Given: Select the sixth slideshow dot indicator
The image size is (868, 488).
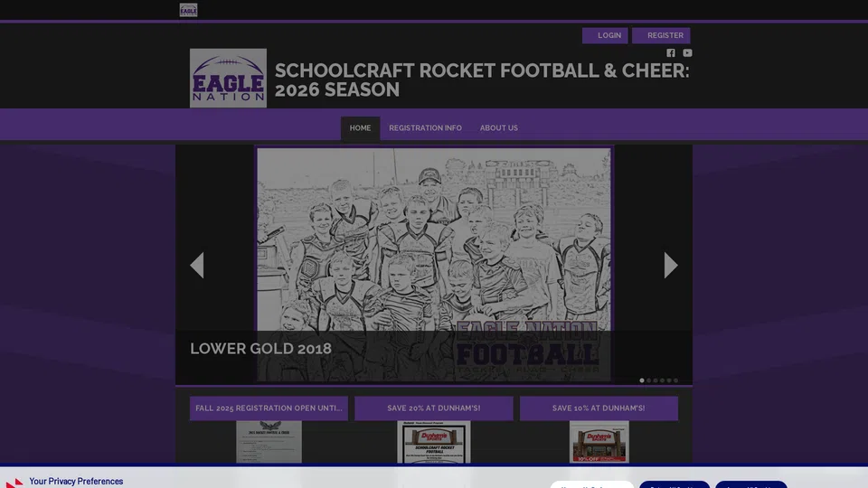Looking at the screenshot, I should pyautogui.click(x=675, y=380).
